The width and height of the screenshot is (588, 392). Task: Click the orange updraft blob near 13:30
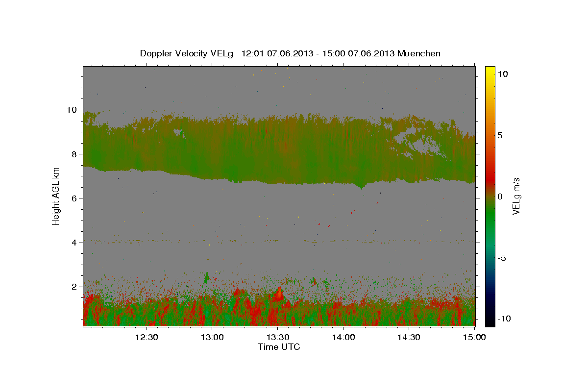pyautogui.click(x=278, y=294)
